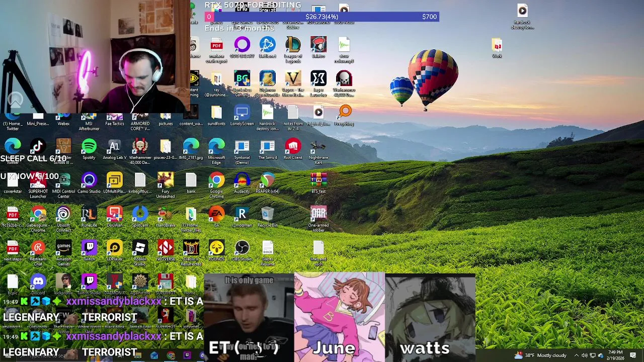Select the BTS_test archive file
644x362 pixels.
point(318,184)
